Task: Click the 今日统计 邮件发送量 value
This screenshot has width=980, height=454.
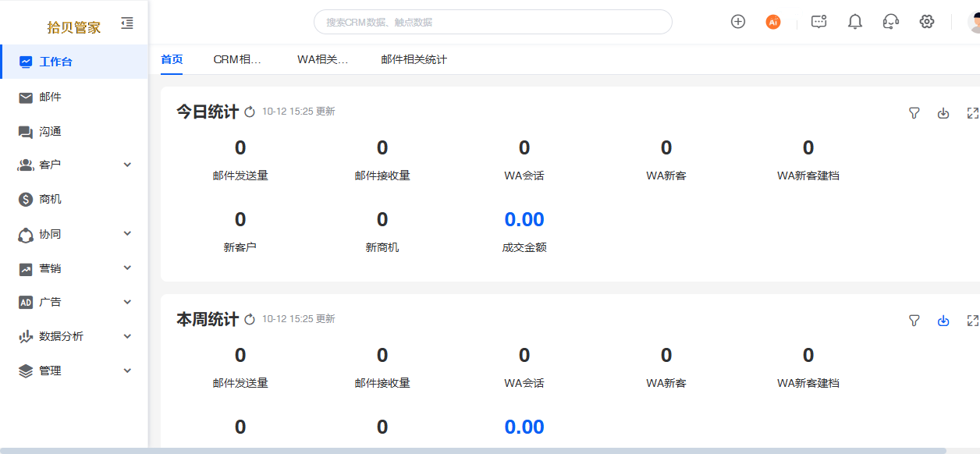Action: tap(240, 147)
